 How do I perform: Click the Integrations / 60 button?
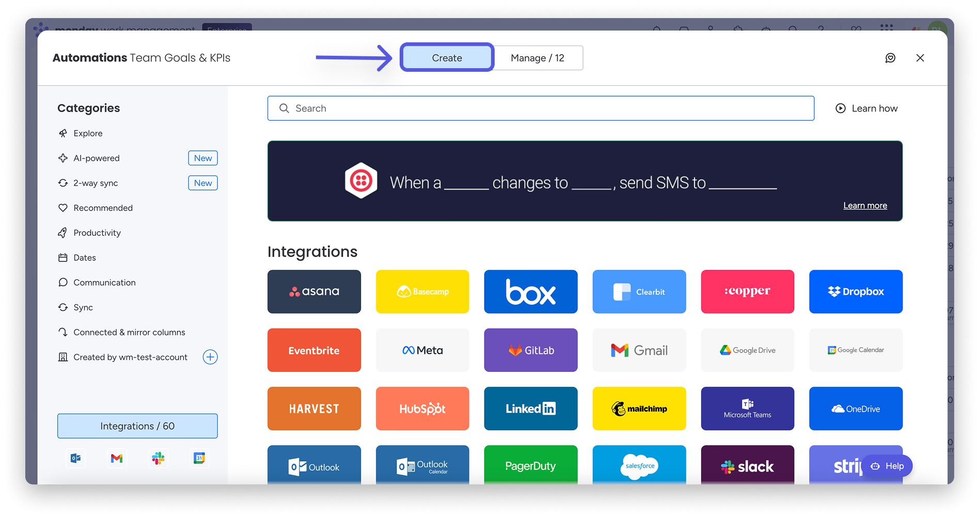tap(137, 426)
